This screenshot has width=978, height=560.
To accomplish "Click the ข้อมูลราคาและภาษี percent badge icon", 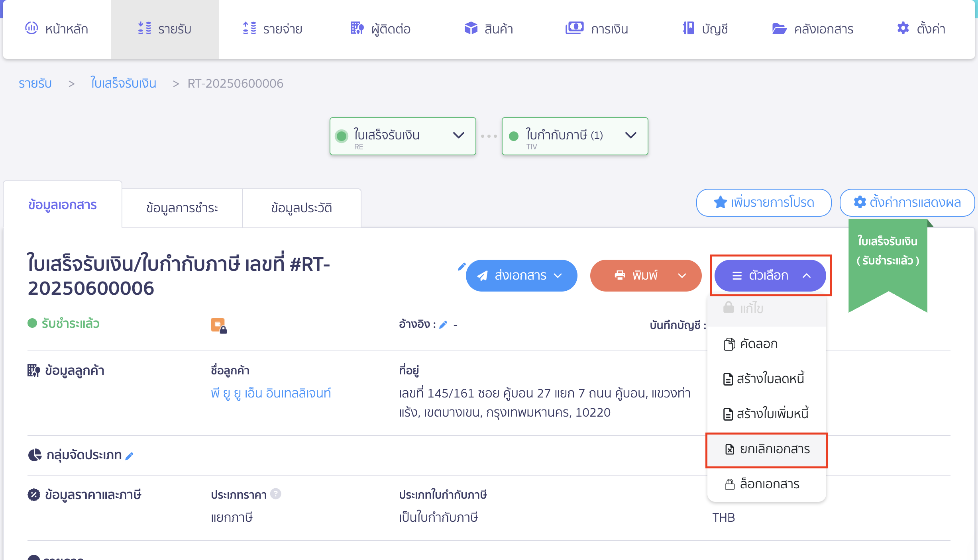I will pyautogui.click(x=33, y=495).
